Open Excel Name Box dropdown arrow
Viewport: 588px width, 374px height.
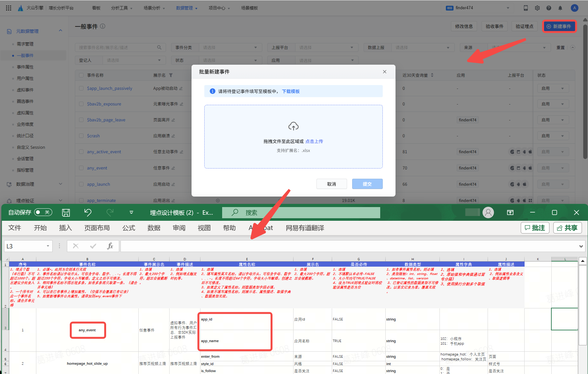tap(48, 246)
